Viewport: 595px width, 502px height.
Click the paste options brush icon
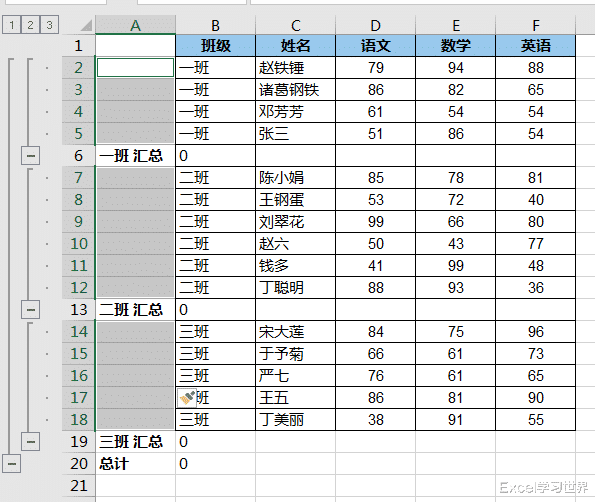[x=187, y=398]
